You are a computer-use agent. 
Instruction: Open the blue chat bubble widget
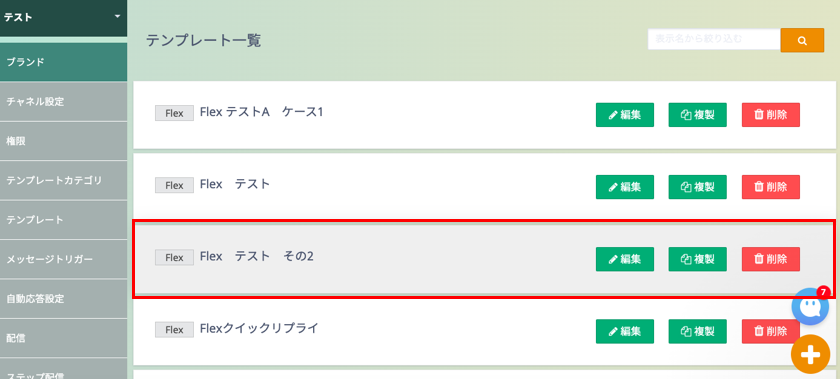pyautogui.click(x=810, y=307)
